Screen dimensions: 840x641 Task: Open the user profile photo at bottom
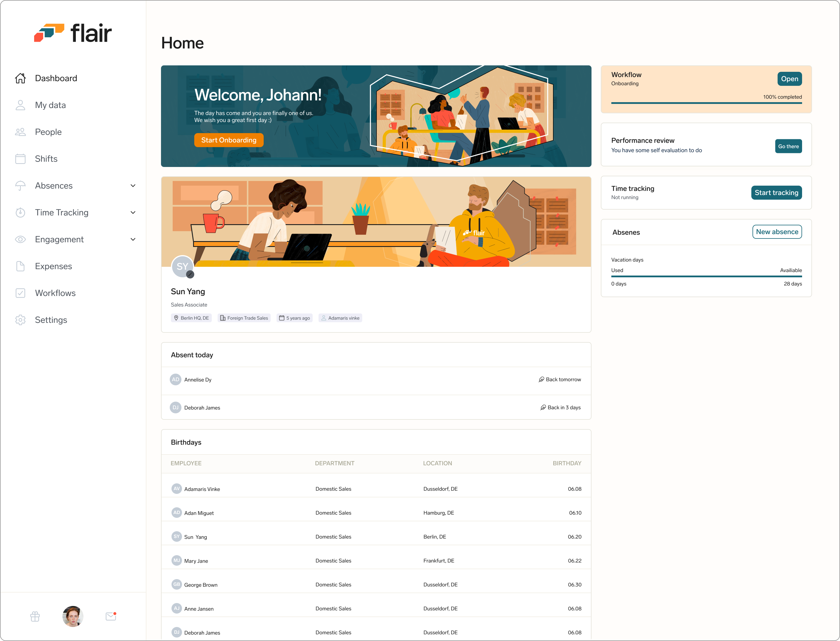point(73,616)
